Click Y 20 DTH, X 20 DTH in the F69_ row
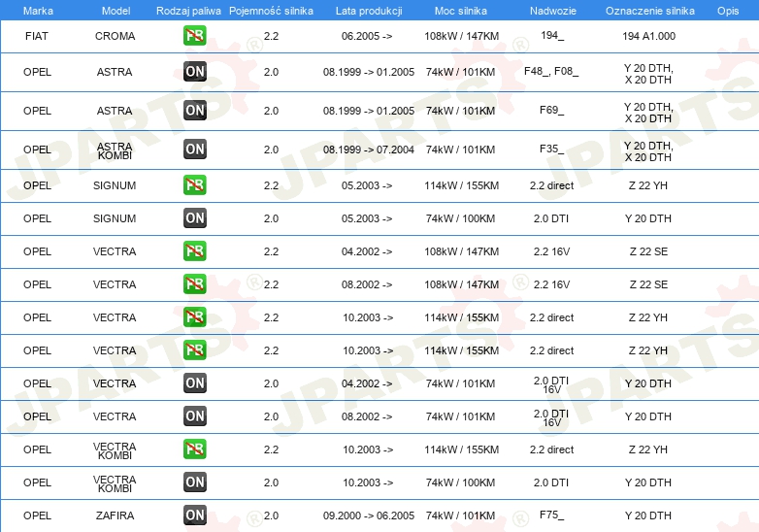Screen dimensions: 759x532 [648, 113]
